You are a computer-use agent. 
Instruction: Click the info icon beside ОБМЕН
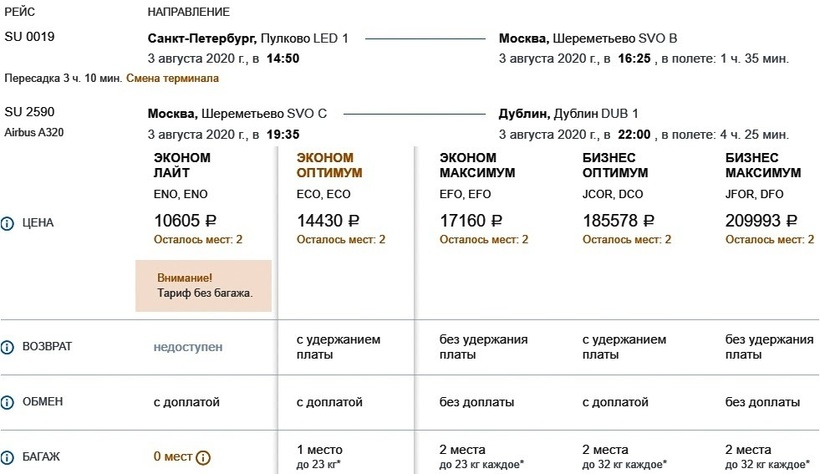coord(9,402)
